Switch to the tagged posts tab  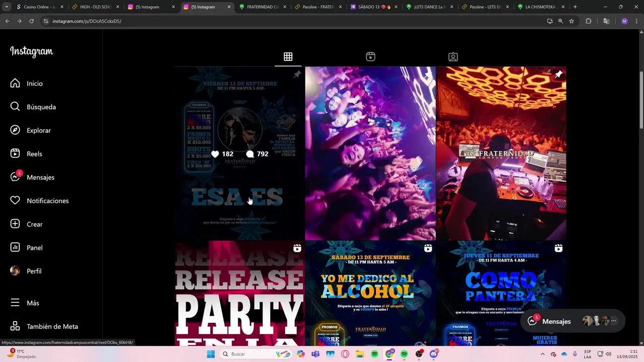pos(453,57)
